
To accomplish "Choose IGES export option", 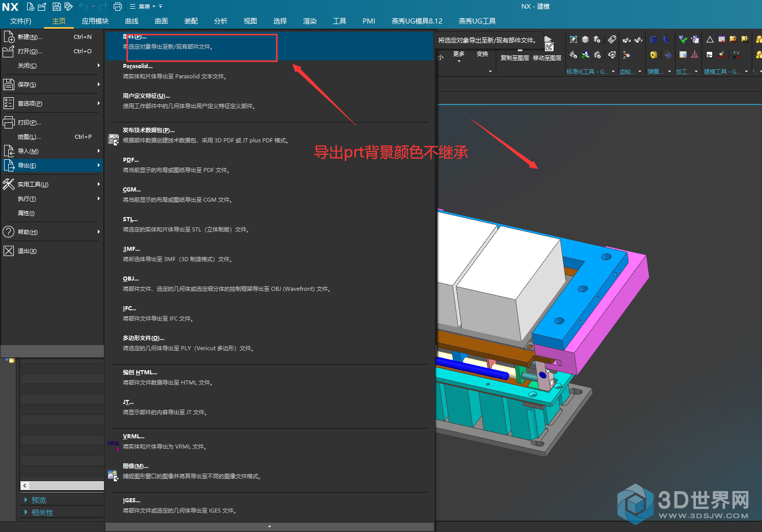I will point(270,505).
